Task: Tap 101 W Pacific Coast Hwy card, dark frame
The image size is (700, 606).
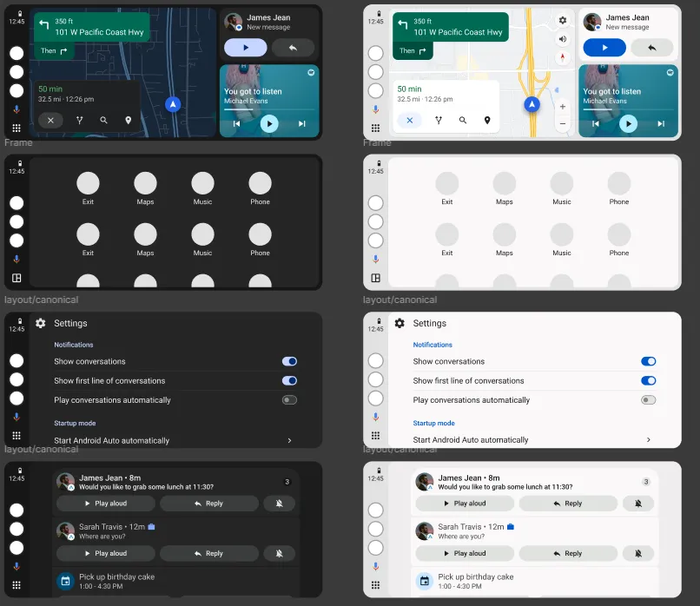Action: [x=92, y=27]
